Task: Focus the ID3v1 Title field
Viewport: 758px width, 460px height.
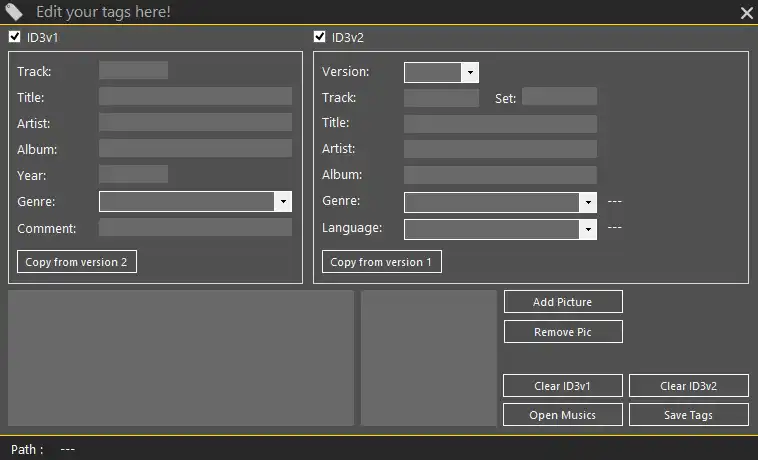Action: pyautogui.click(x=195, y=96)
